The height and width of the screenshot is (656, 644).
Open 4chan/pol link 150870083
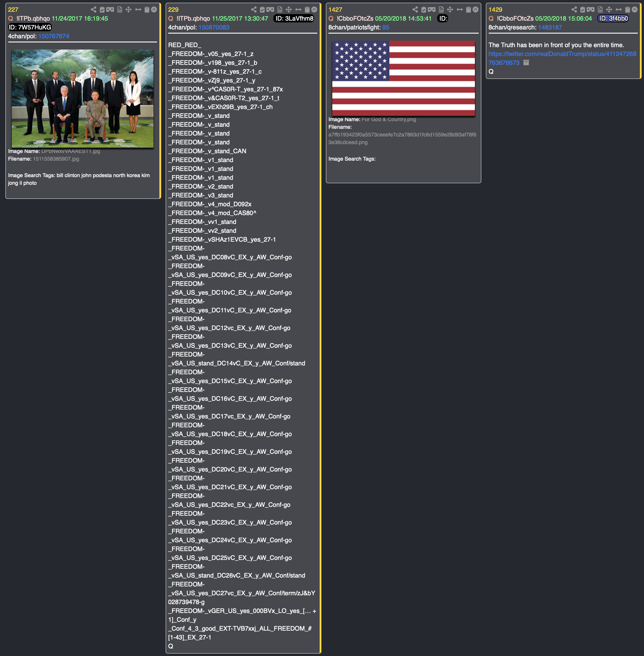[x=214, y=27]
